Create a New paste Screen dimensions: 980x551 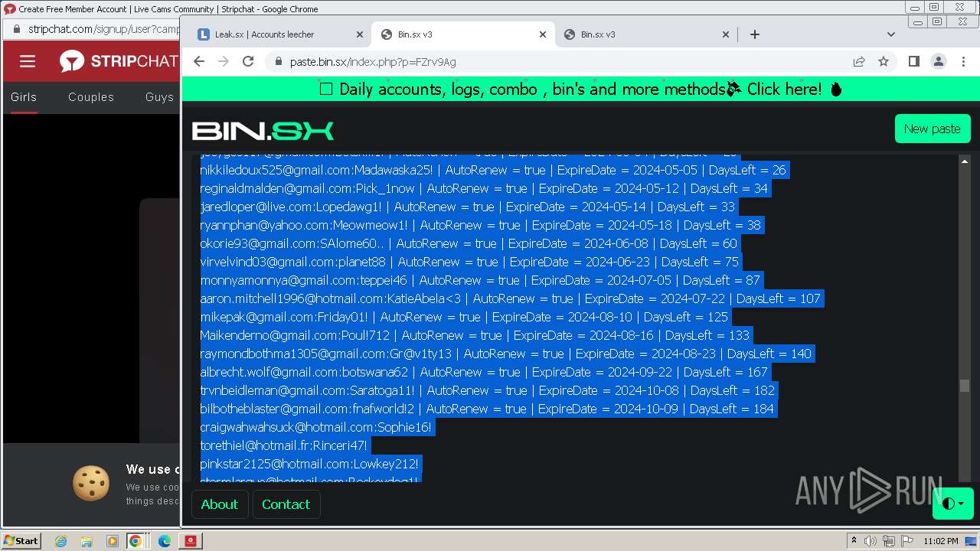click(x=932, y=129)
